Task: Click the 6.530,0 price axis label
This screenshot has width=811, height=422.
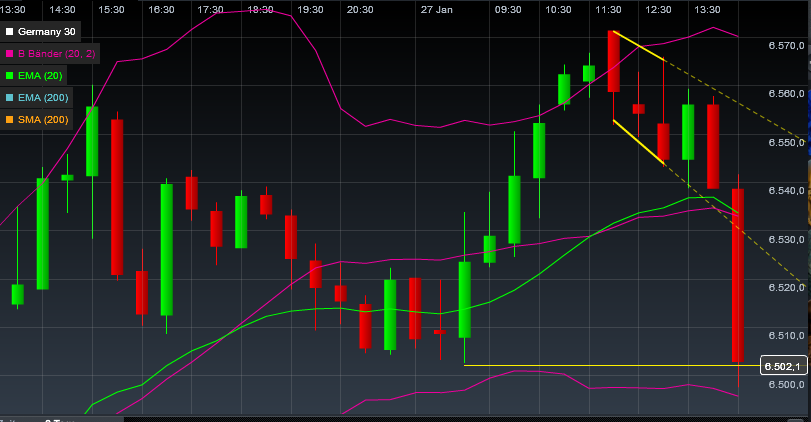Action: tap(786, 239)
